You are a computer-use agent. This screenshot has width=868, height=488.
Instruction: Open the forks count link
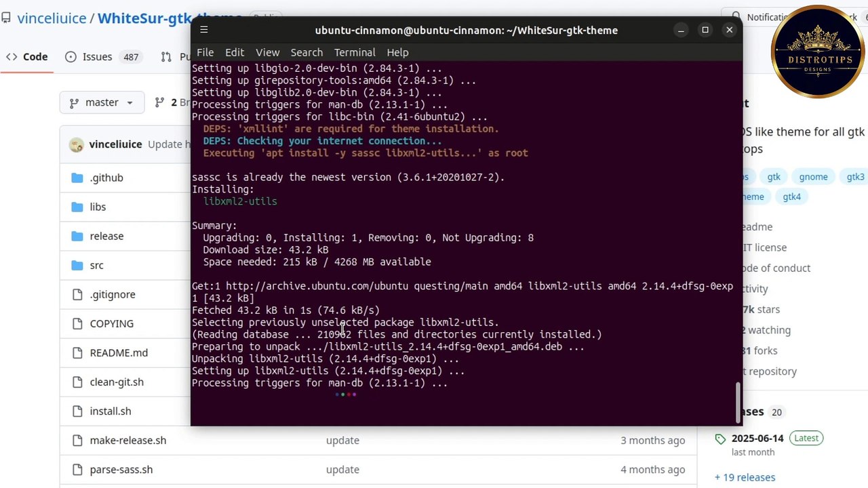point(759,350)
